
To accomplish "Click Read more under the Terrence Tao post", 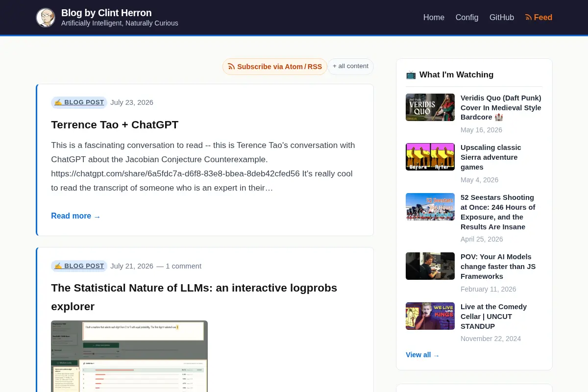I will coord(75,216).
